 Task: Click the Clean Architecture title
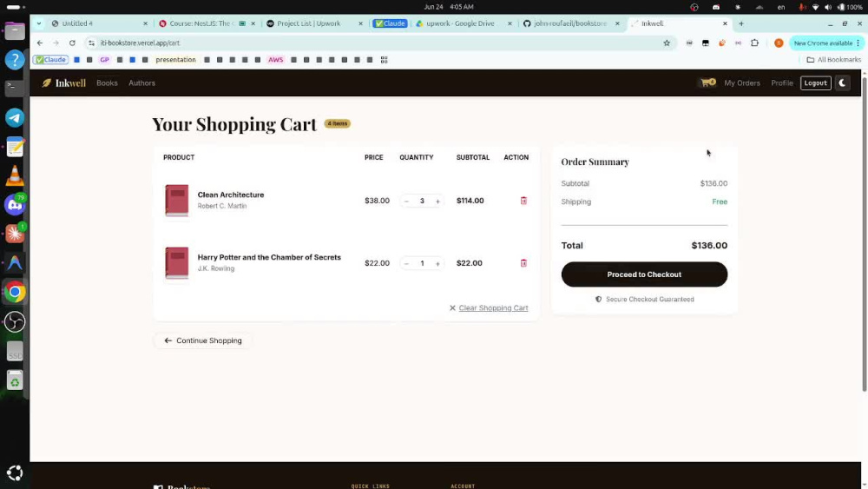231,195
